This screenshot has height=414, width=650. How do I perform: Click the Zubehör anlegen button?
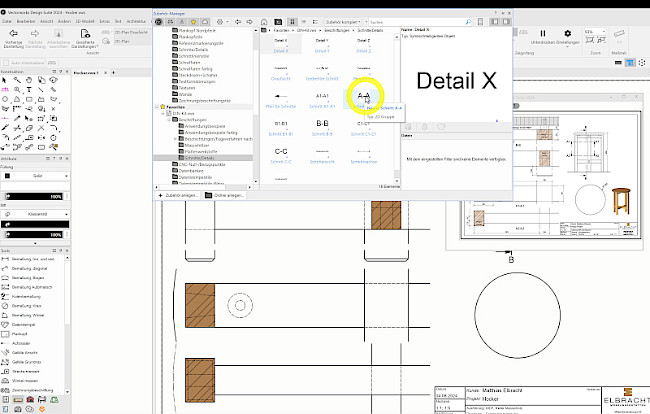click(x=178, y=194)
